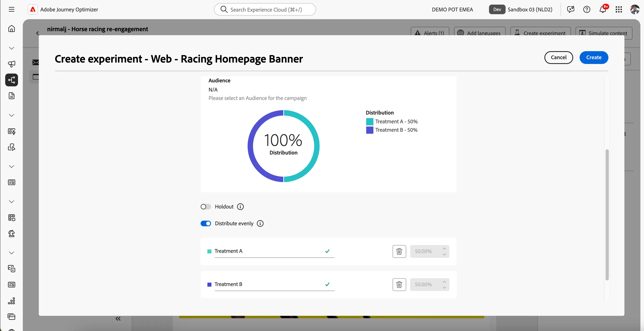The height and width of the screenshot is (331, 644).
Task: Click Treatment B name field
Action: tap(274, 284)
